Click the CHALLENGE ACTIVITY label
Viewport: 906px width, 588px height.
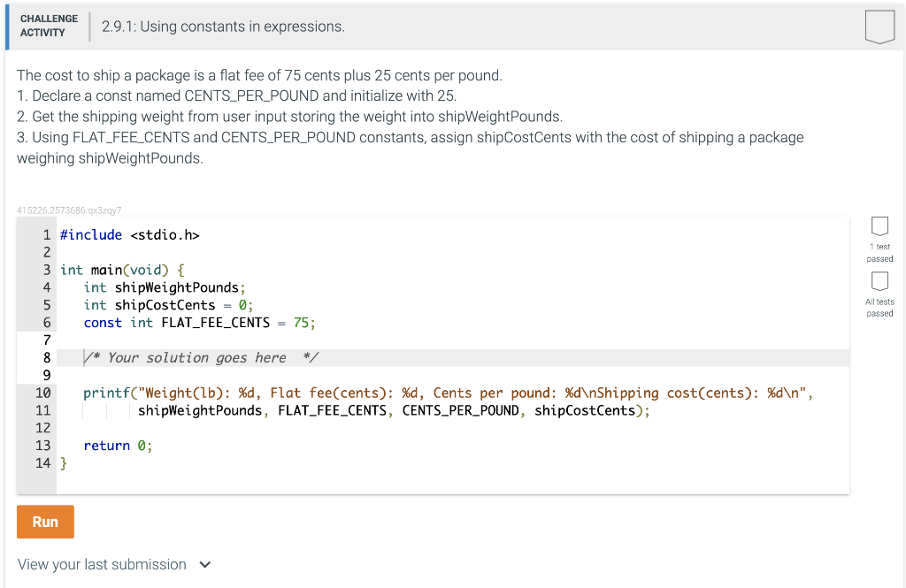click(49, 26)
